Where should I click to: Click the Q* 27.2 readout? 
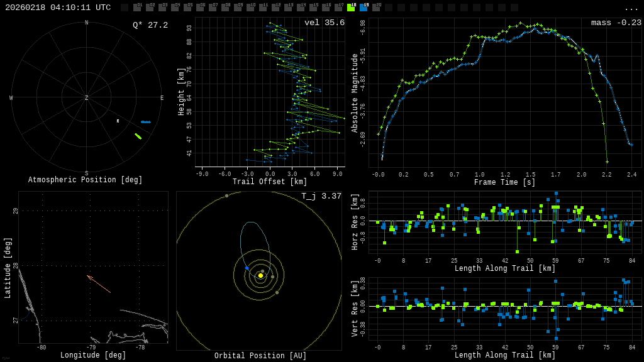tap(150, 25)
